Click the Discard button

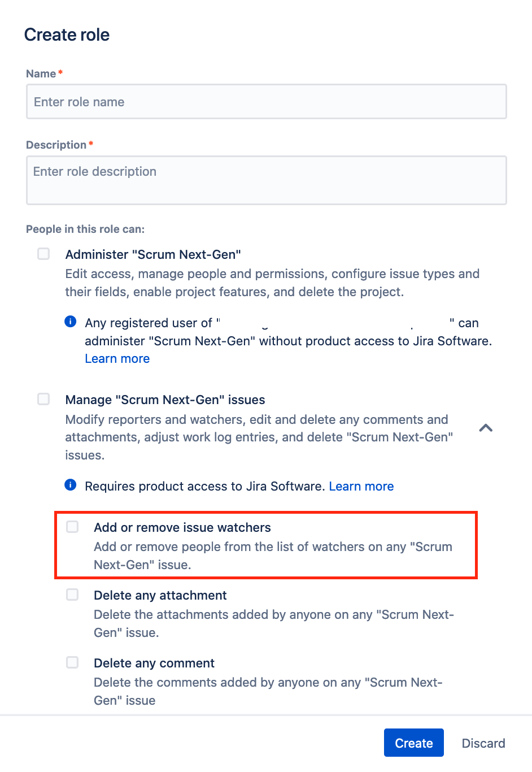pyautogui.click(x=483, y=743)
